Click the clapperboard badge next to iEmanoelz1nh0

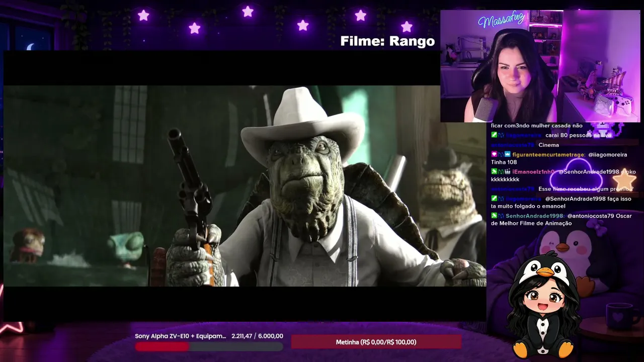click(x=507, y=172)
